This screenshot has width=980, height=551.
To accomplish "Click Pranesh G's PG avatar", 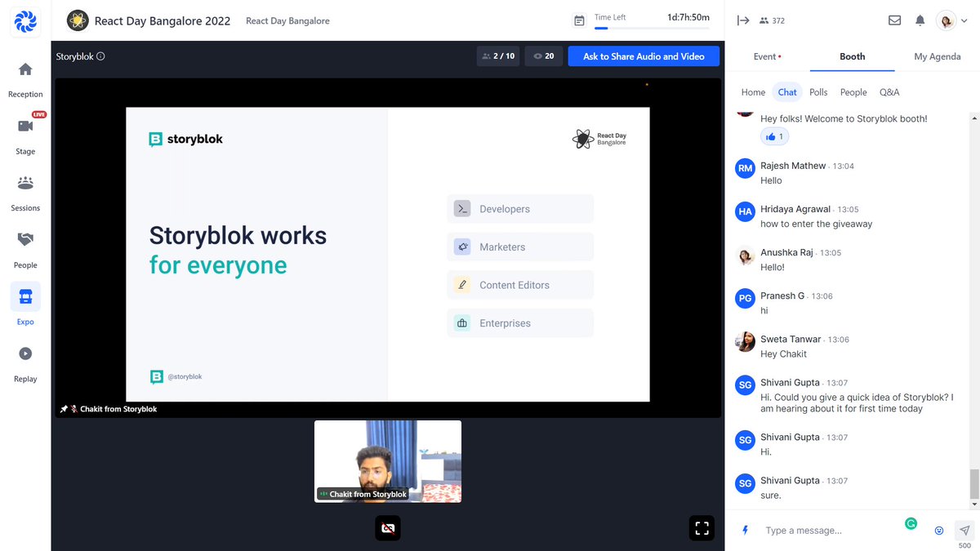I will 745,299.
